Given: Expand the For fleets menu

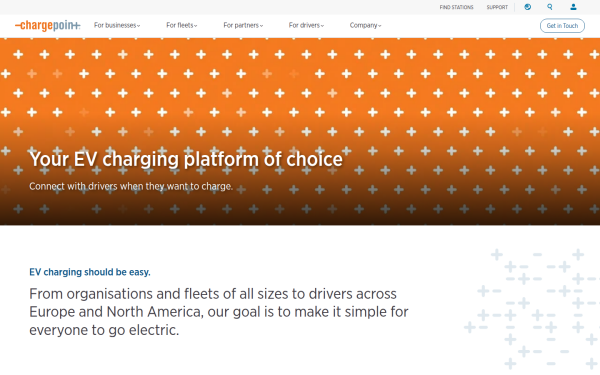Looking at the screenshot, I should [x=182, y=25].
